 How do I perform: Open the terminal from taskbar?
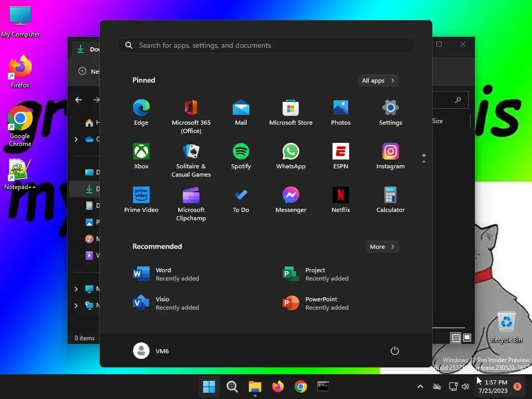[323, 387]
